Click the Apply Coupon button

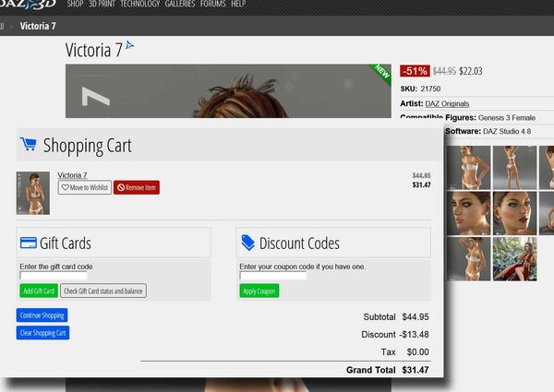259,291
